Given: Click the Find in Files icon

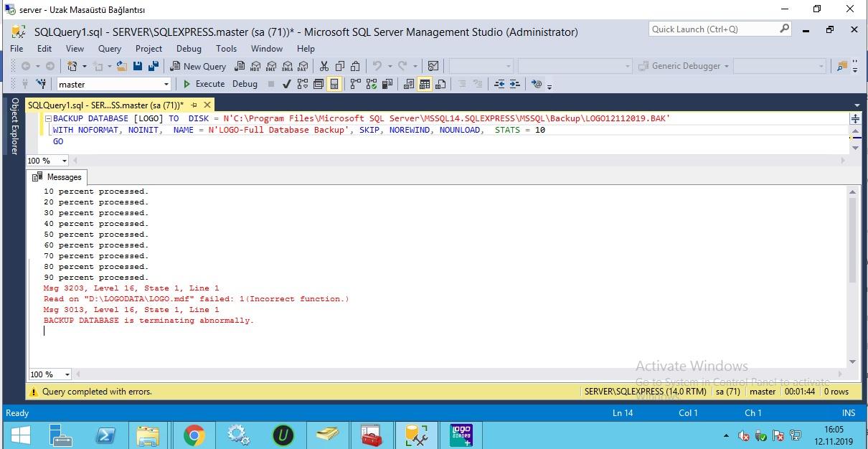Looking at the screenshot, I should click(841, 66).
